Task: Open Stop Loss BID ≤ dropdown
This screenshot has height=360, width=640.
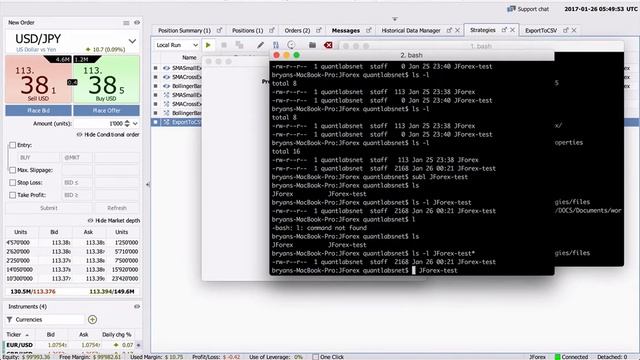Action: click(77, 182)
